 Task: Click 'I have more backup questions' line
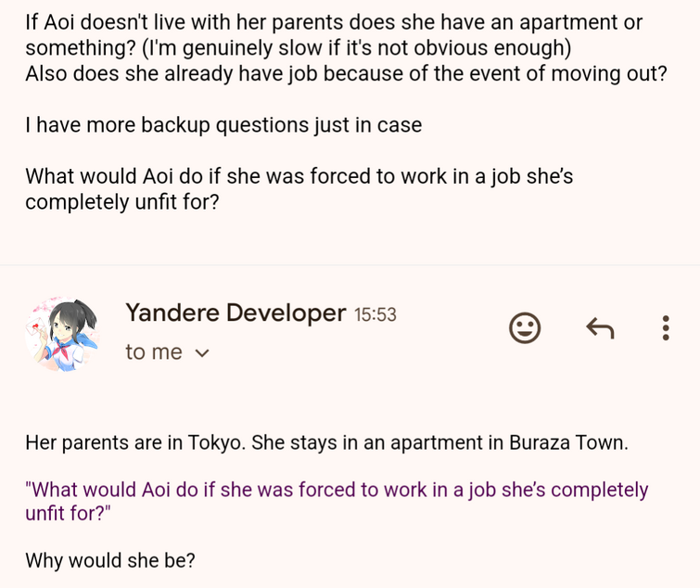(x=223, y=125)
